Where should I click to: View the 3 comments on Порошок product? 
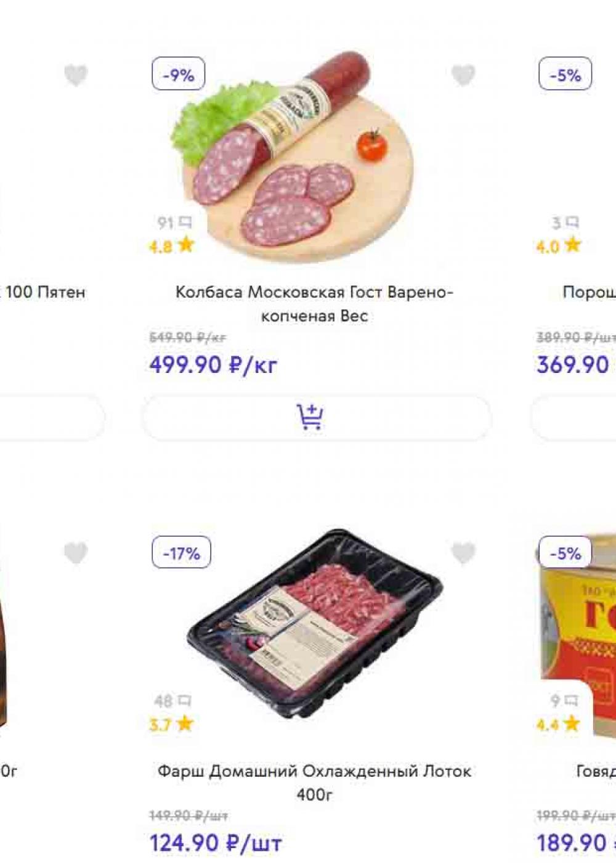(565, 222)
